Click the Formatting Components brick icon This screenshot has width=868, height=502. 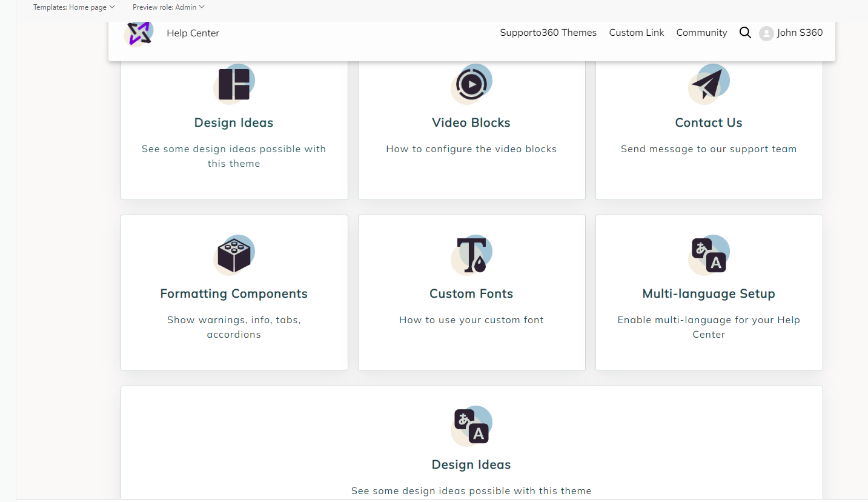tap(234, 255)
